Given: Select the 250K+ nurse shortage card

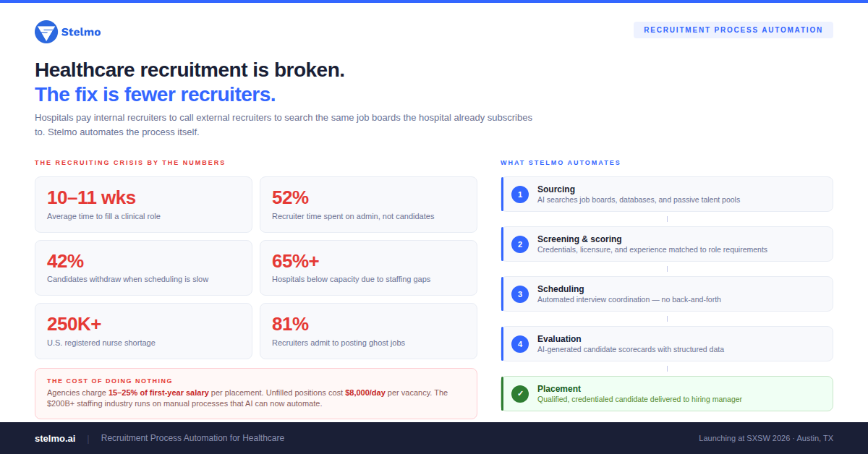Looking at the screenshot, I should [143, 330].
